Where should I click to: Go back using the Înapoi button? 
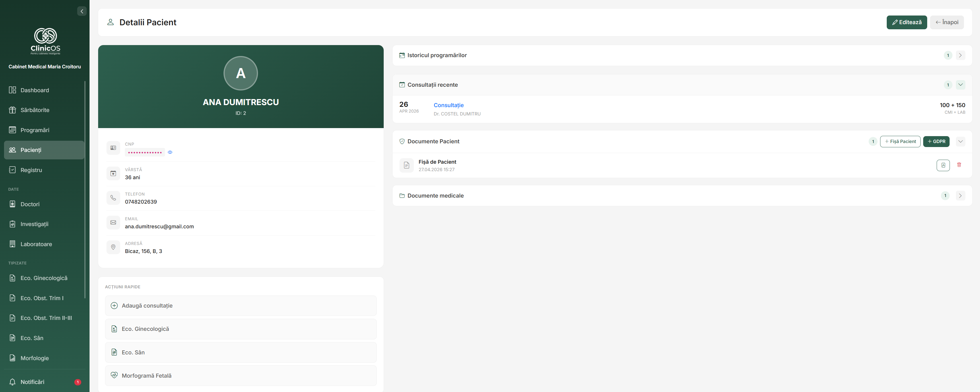(947, 22)
